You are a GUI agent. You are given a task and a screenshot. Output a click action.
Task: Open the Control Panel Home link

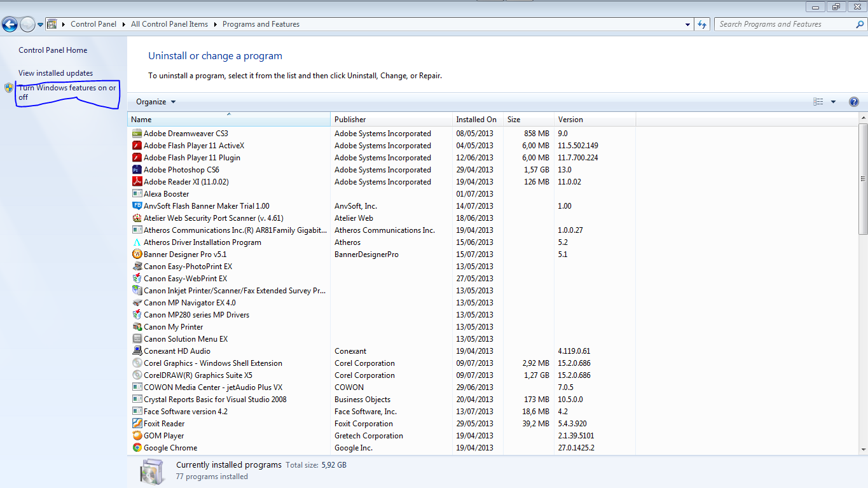53,50
